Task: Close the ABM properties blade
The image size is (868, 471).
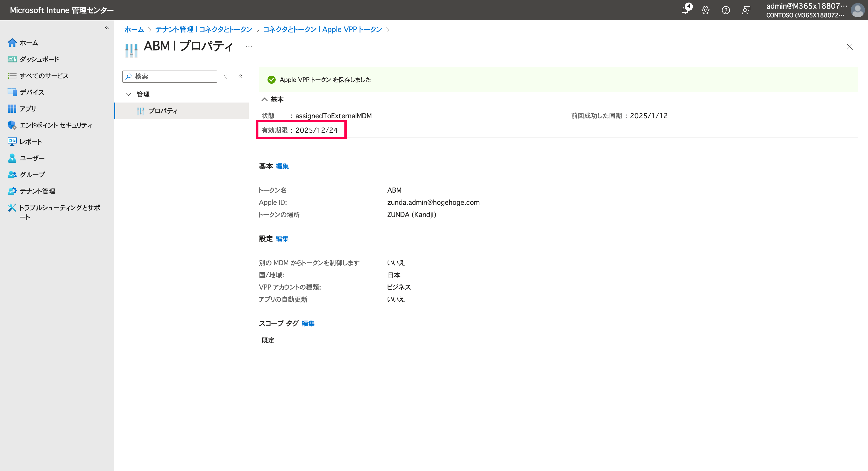Action: (849, 47)
